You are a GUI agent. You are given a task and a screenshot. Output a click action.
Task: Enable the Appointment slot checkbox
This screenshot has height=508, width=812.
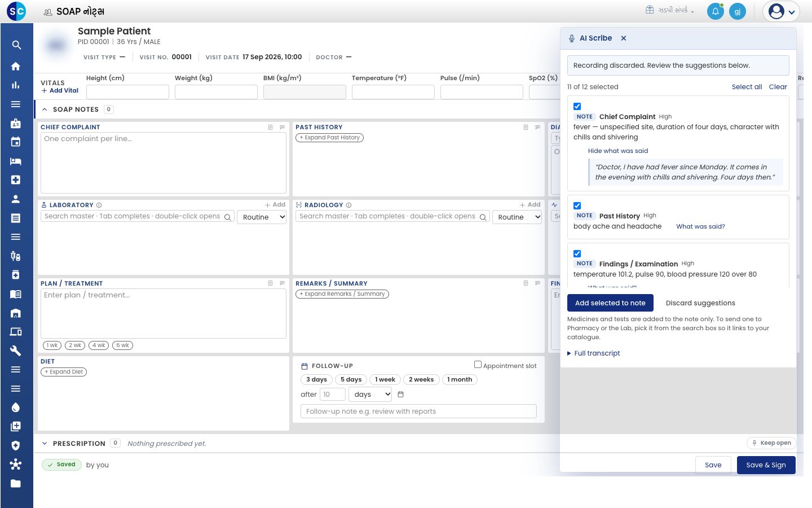tap(478, 365)
